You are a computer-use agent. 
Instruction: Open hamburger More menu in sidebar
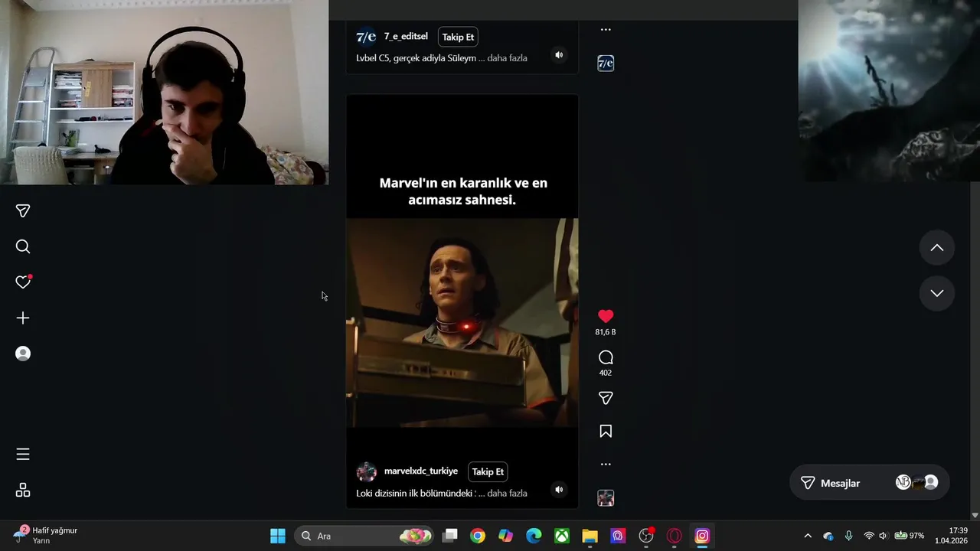click(23, 455)
